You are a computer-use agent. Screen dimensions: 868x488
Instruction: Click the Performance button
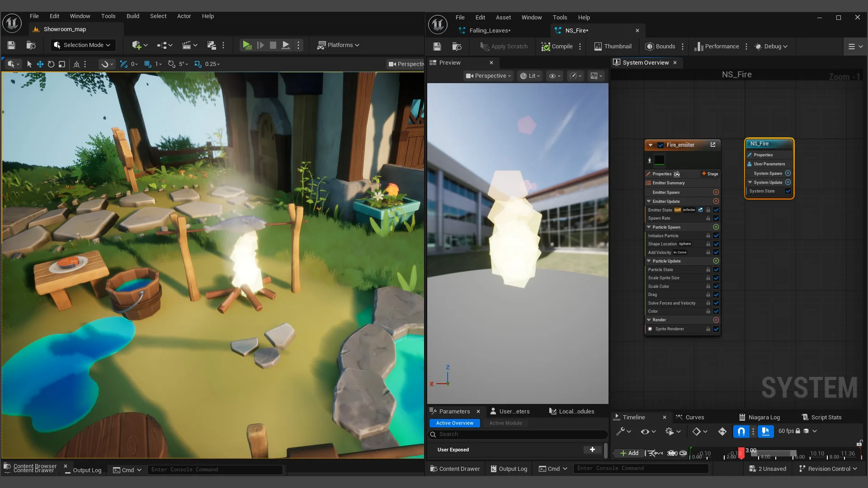[717, 47]
